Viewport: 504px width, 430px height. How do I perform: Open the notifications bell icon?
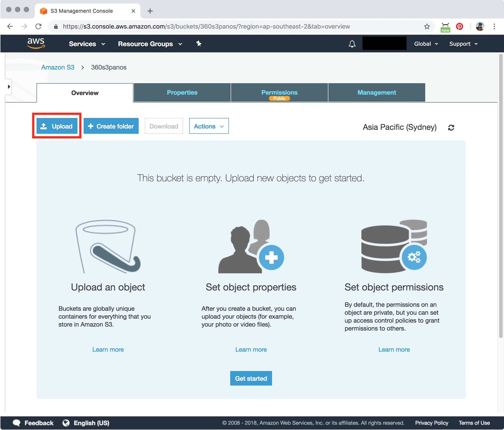352,44
